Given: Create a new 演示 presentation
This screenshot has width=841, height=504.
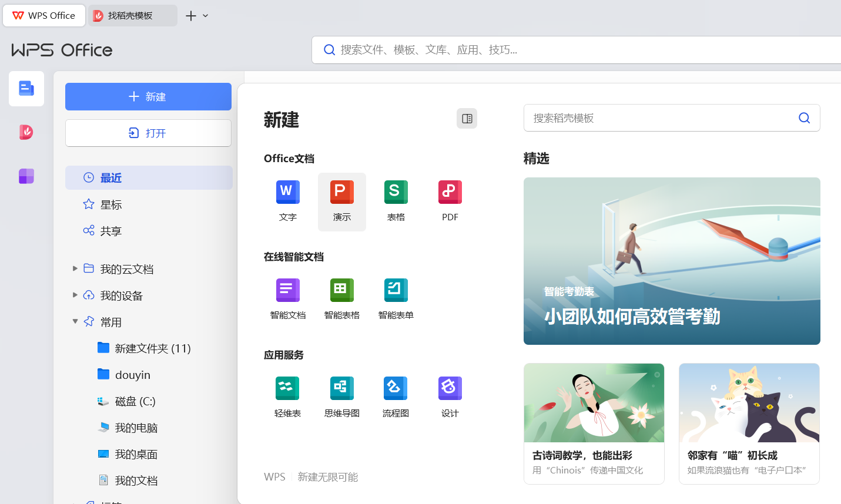Looking at the screenshot, I should tap(342, 201).
